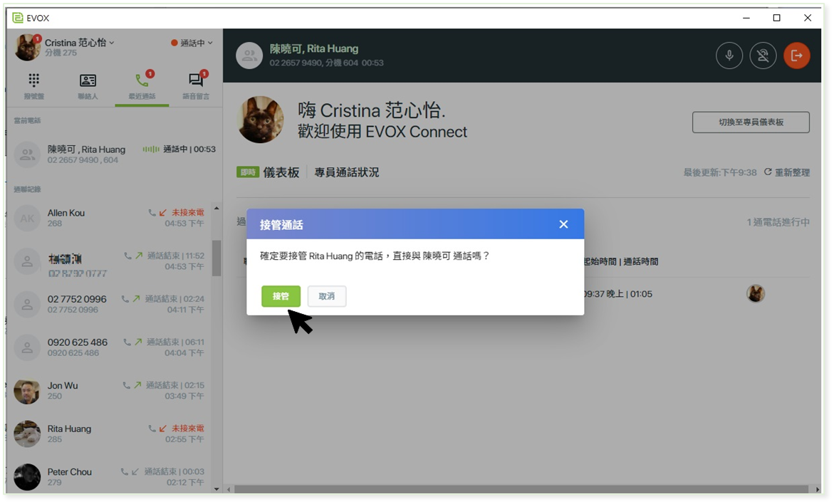The width and height of the screenshot is (834, 504).
Task: Open the dial pad tab
Action: pyautogui.click(x=34, y=87)
